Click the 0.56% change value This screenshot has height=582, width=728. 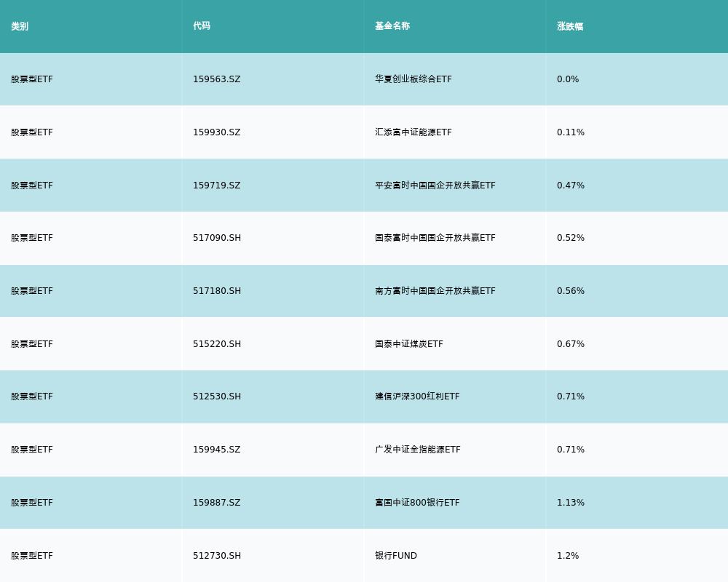coord(571,291)
